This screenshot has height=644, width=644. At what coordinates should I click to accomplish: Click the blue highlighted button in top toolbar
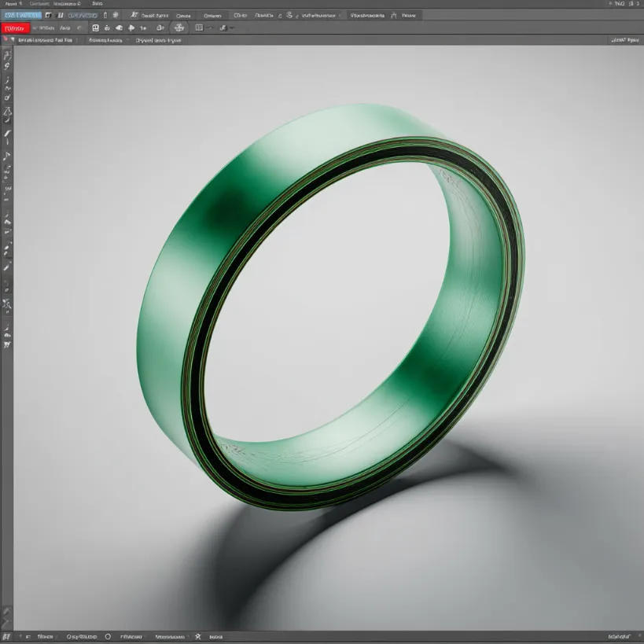click(20, 15)
